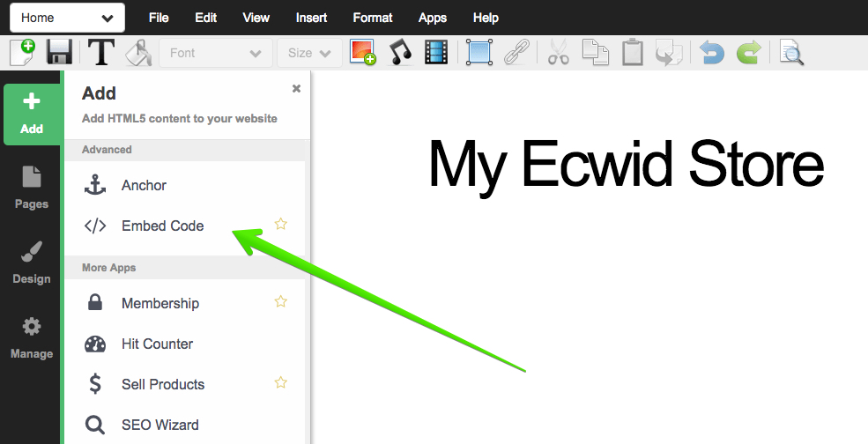Open the Home page dropdown
868x444 pixels.
(x=67, y=18)
